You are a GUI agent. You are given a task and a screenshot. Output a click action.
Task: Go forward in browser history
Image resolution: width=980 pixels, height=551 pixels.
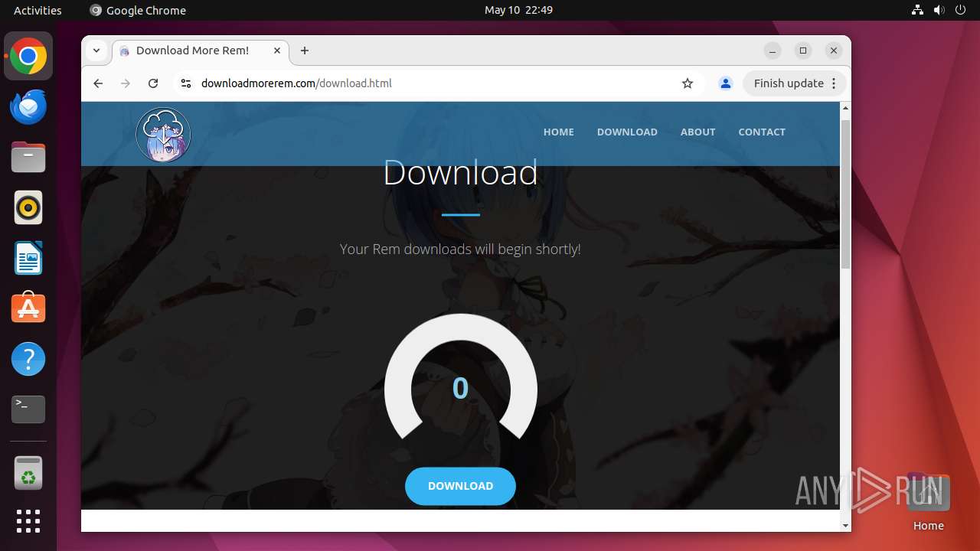(x=126, y=83)
